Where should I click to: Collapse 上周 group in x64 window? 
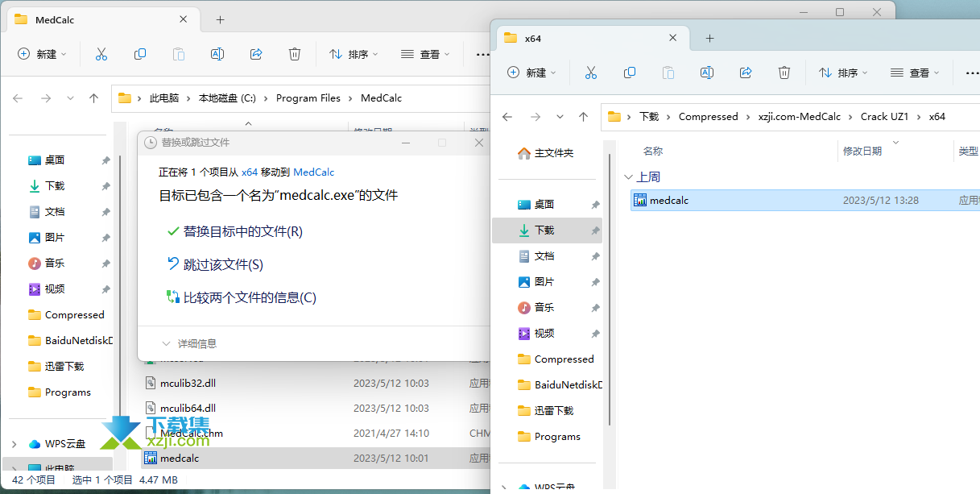pos(629,176)
